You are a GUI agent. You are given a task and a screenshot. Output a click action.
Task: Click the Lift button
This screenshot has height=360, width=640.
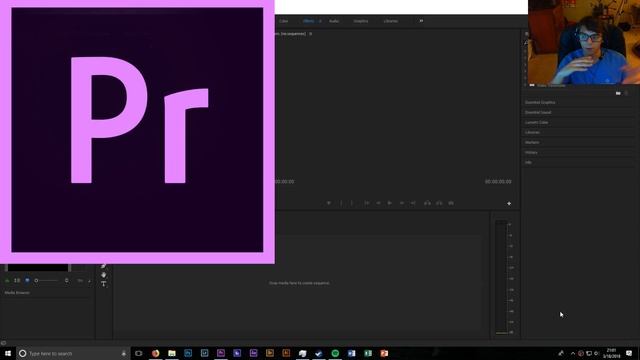point(427,203)
